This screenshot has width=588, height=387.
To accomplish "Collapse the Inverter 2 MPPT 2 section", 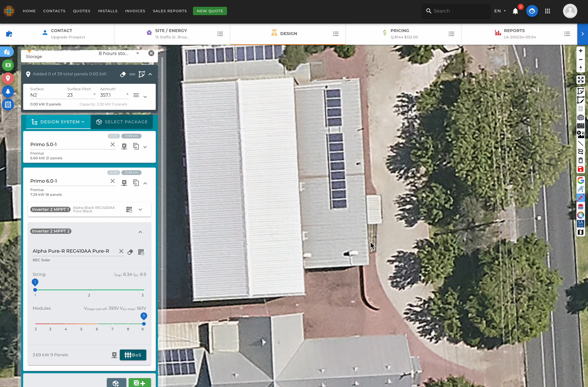I will pyautogui.click(x=140, y=232).
